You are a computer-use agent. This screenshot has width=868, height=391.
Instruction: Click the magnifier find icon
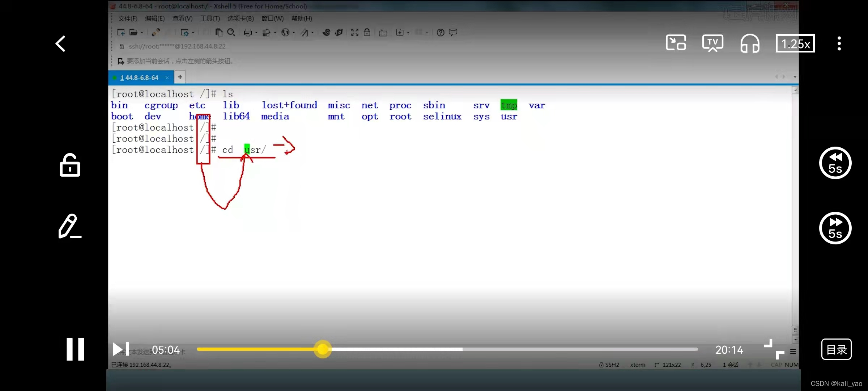(231, 33)
